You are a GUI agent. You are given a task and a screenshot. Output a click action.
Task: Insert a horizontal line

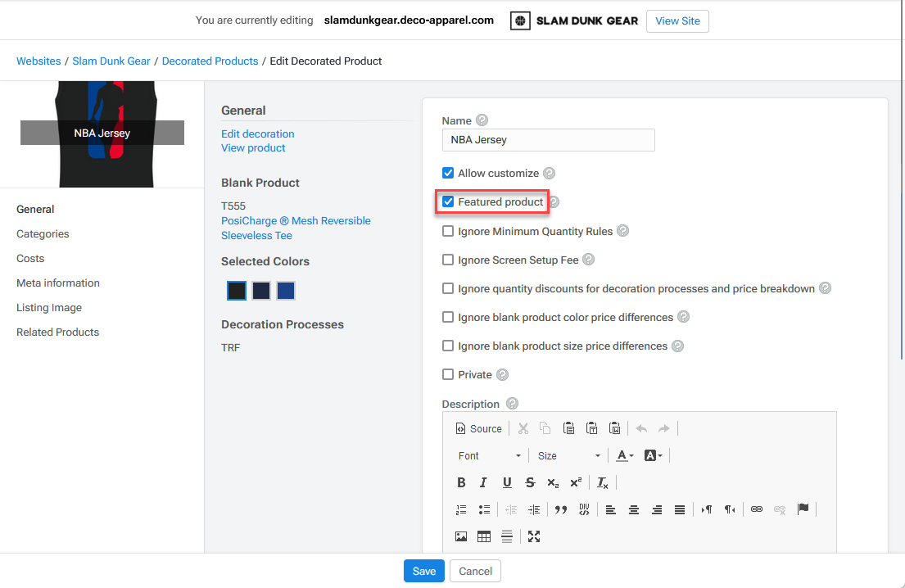pos(507,536)
